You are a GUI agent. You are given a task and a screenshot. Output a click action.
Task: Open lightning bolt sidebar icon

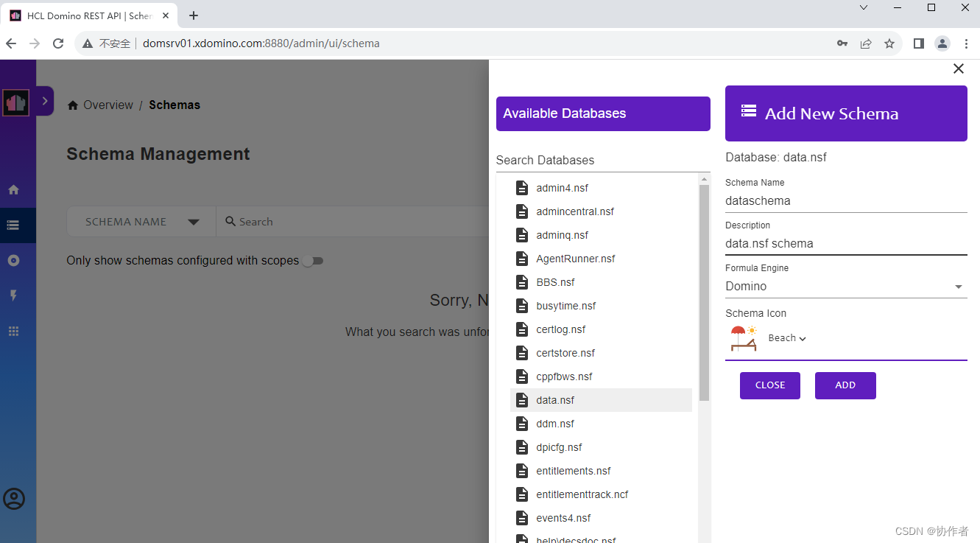13,295
